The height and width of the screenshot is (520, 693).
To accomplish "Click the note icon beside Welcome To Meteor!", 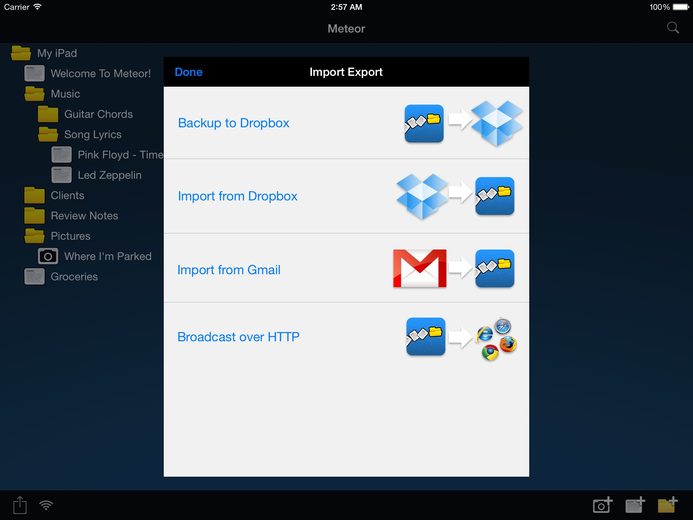I will 34,73.
